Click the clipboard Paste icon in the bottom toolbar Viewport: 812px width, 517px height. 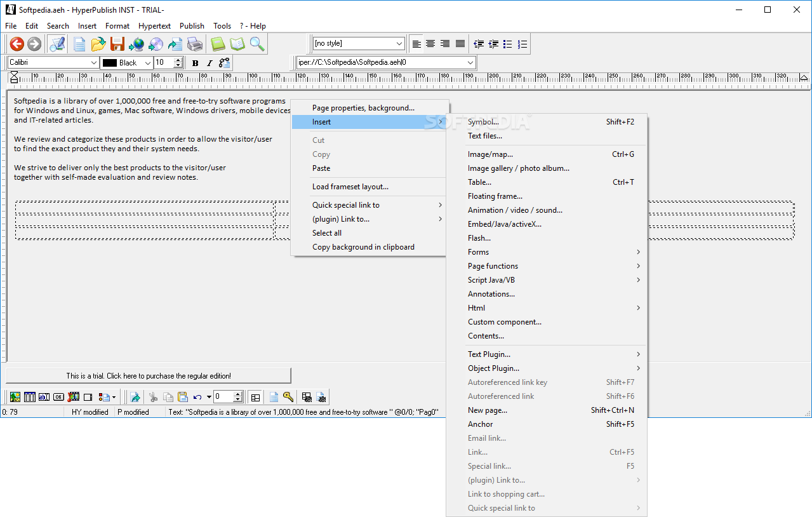click(183, 397)
